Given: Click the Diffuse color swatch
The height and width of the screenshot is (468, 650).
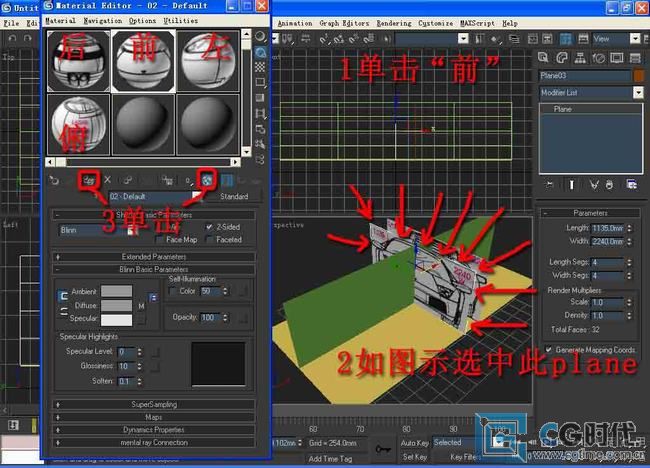Looking at the screenshot, I should pyautogui.click(x=116, y=306).
